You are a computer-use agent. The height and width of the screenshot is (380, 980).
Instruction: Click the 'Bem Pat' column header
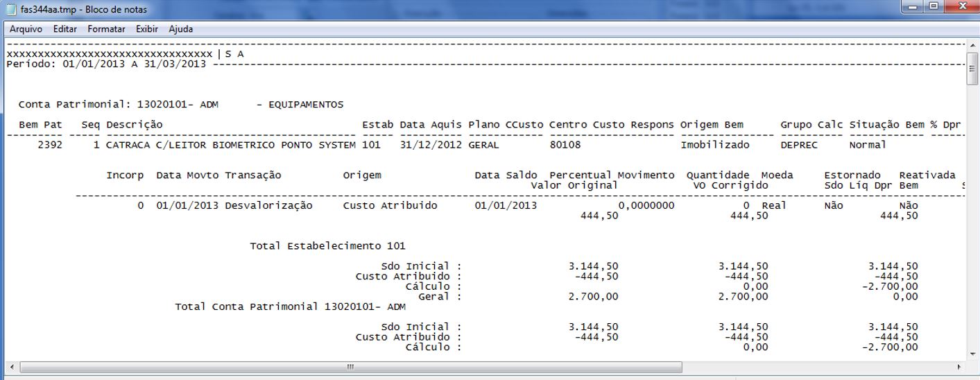(x=40, y=125)
